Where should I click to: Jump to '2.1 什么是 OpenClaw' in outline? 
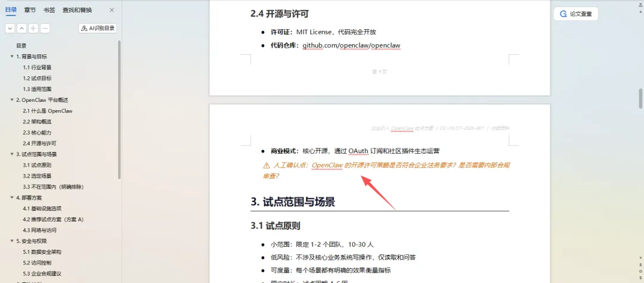(x=48, y=111)
